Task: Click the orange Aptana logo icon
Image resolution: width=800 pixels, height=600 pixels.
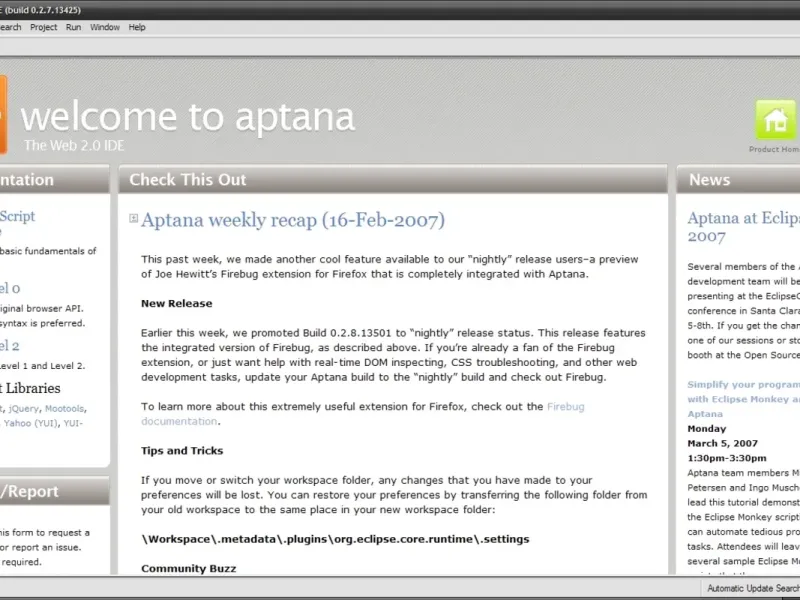Action: coord(3,115)
